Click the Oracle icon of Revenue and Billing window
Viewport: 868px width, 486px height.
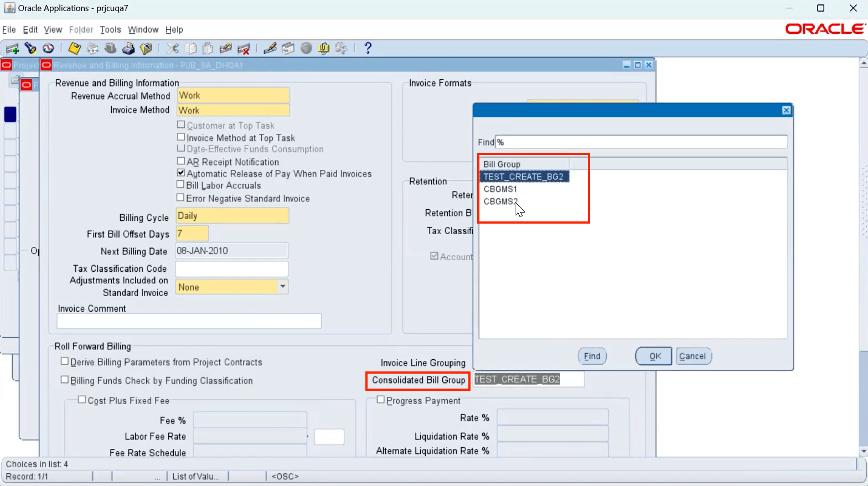(x=46, y=65)
